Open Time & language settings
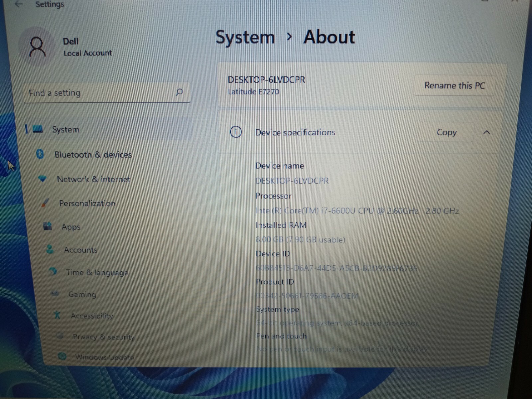Screen dimensions: 532x399 97,272
